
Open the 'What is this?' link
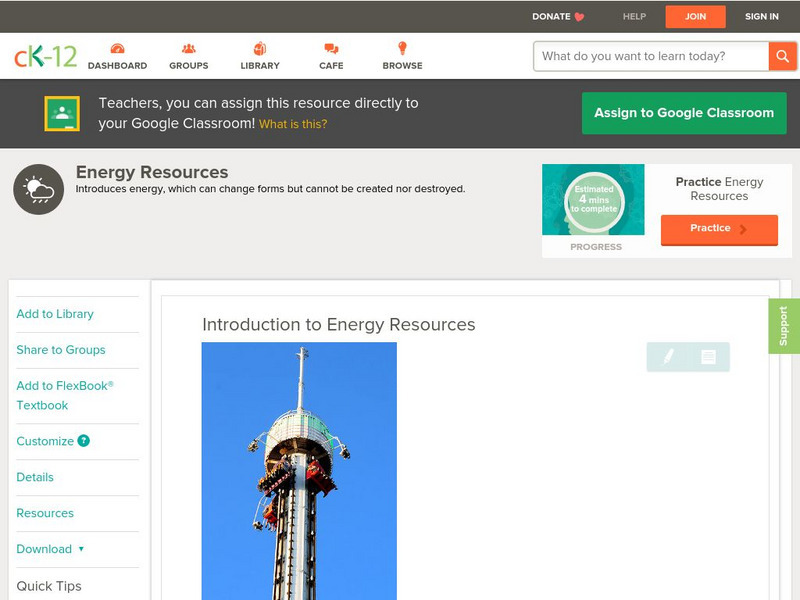pos(293,124)
